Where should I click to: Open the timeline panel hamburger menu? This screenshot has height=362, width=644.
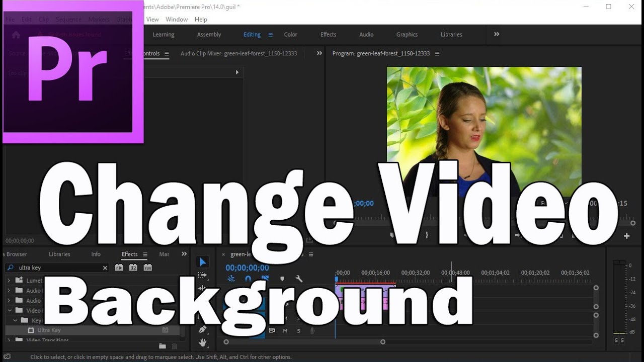311,254
